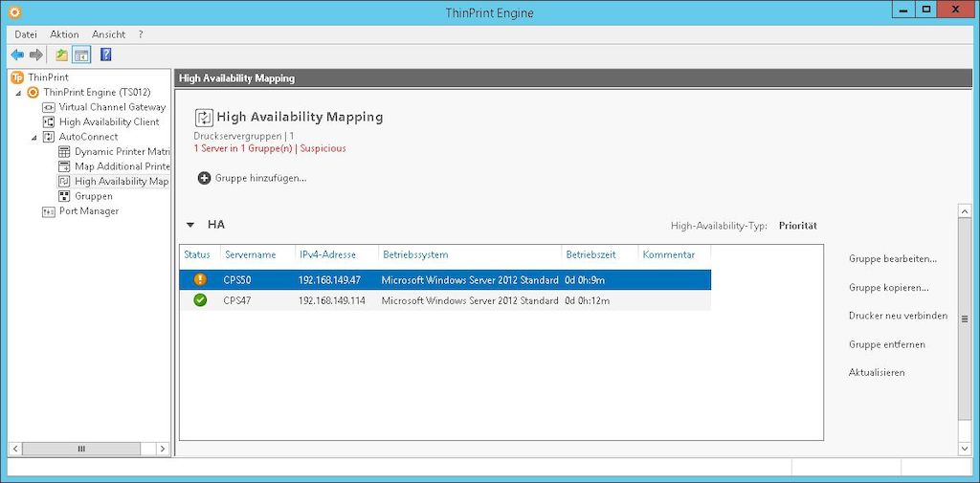
Task: Click the Up one level folder icon
Action: coord(61,55)
